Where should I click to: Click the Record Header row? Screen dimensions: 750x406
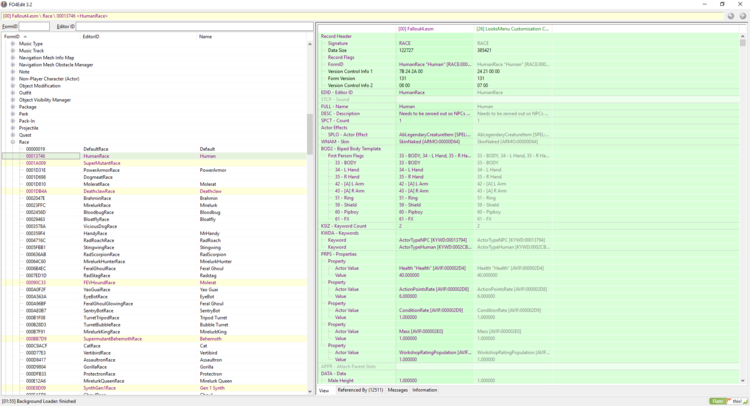click(x=529, y=36)
